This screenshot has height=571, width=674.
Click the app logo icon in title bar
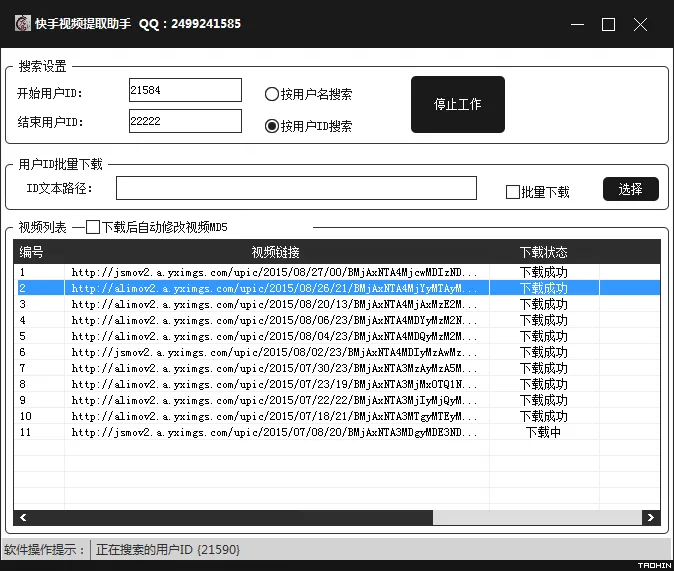pyautogui.click(x=22, y=24)
